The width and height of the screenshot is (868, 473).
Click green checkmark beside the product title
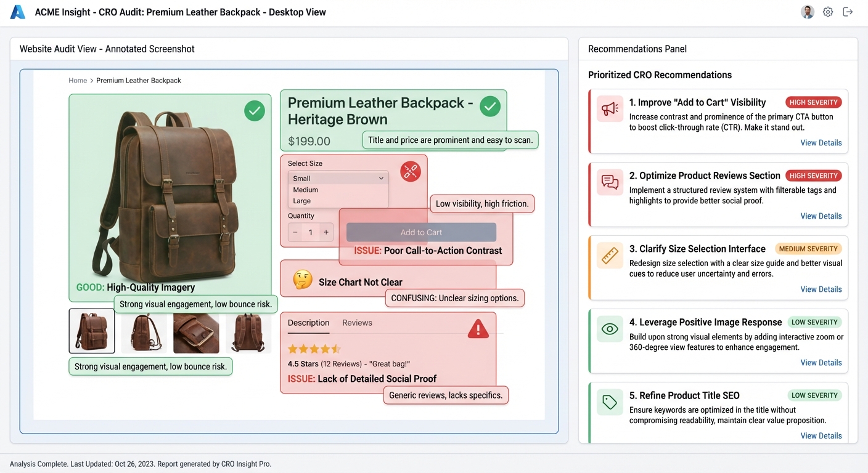coord(489,107)
